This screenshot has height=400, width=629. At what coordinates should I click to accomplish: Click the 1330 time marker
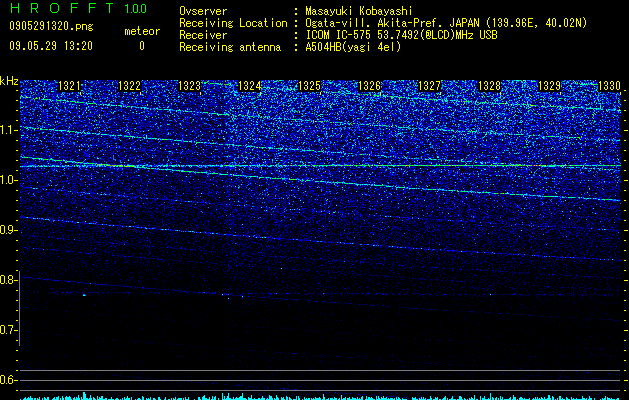[609, 86]
